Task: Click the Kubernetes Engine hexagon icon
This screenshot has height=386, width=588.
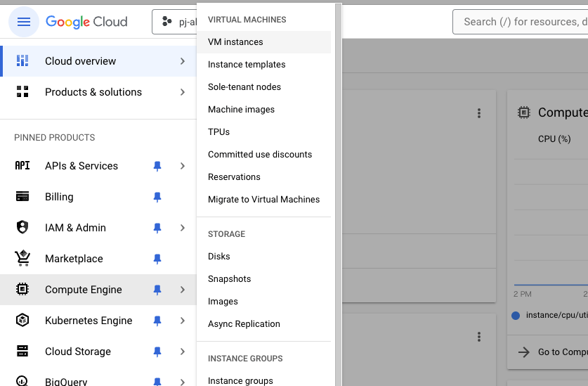Action: click(22, 320)
